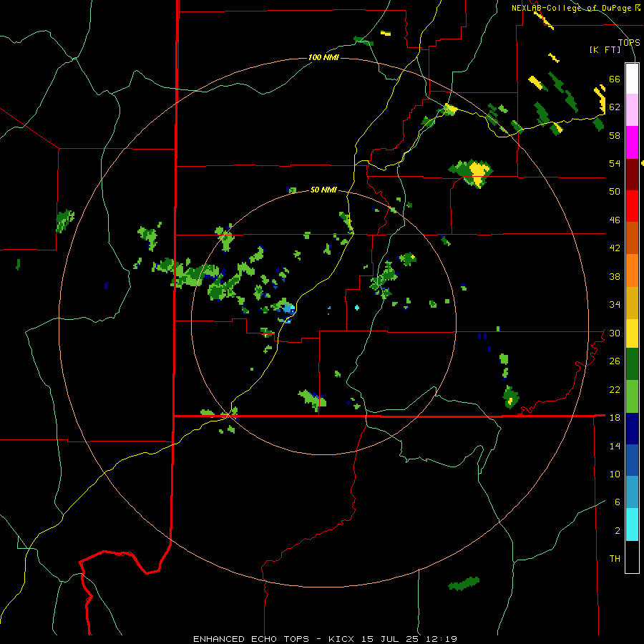
Task: Select the dark red legend swatch
Action: point(632,175)
